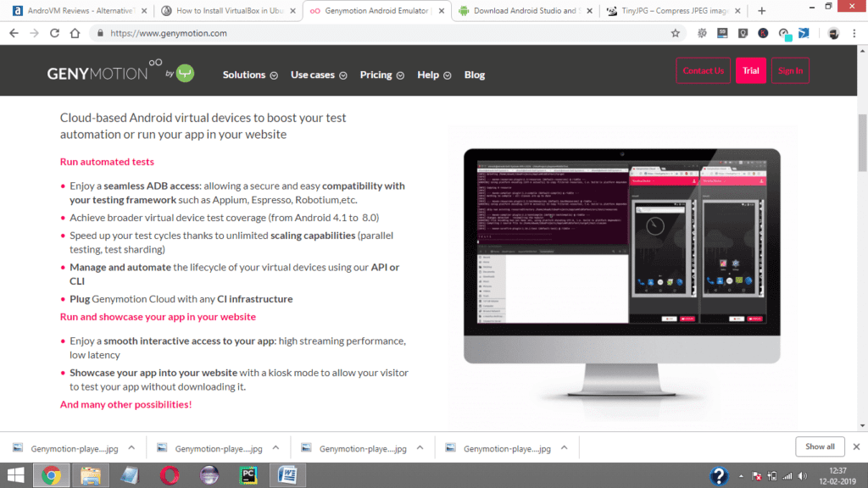Click inside the browser address bar
This screenshot has width=868, height=488.
pyautogui.click(x=254, y=32)
